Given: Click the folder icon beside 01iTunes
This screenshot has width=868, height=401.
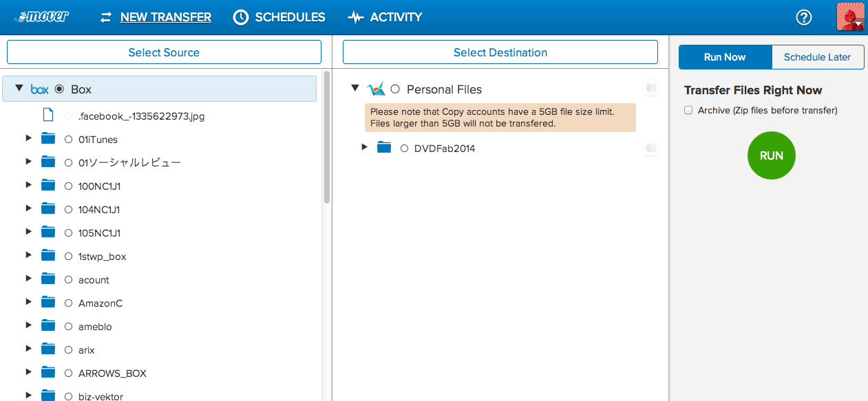Looking at the screenshot, I should (47, 139).
